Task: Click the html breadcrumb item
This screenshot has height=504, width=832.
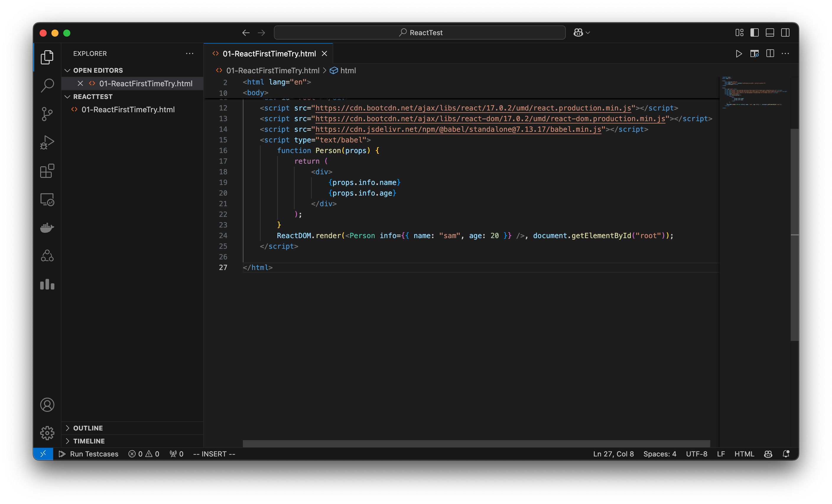Action: pyautogui.click(x=348, y=71)
